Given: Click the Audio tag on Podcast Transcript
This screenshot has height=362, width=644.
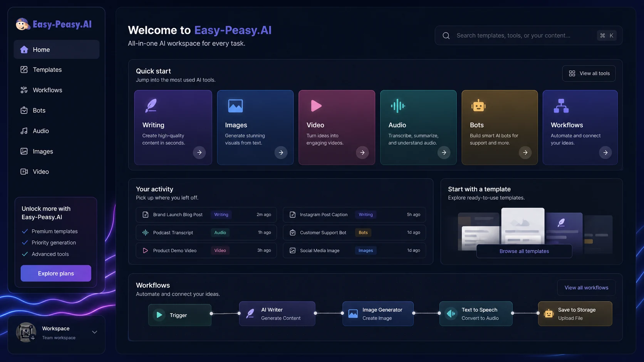Looking at the screenshot, I should pyautogui.click(x=220, y=233).
